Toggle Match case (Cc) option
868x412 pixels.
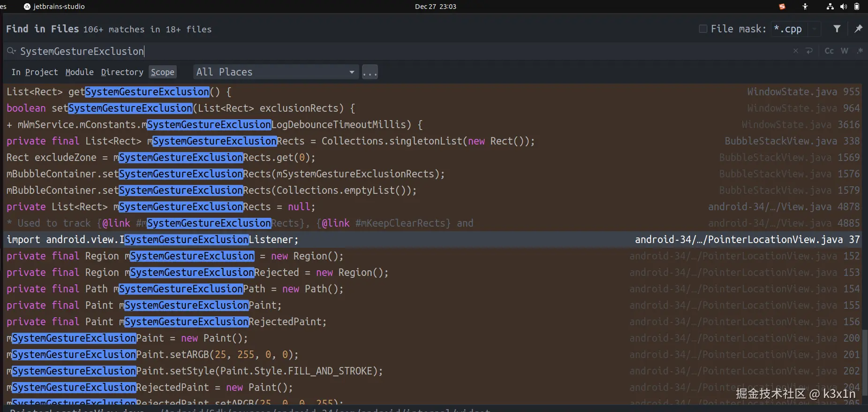(829, 51)
